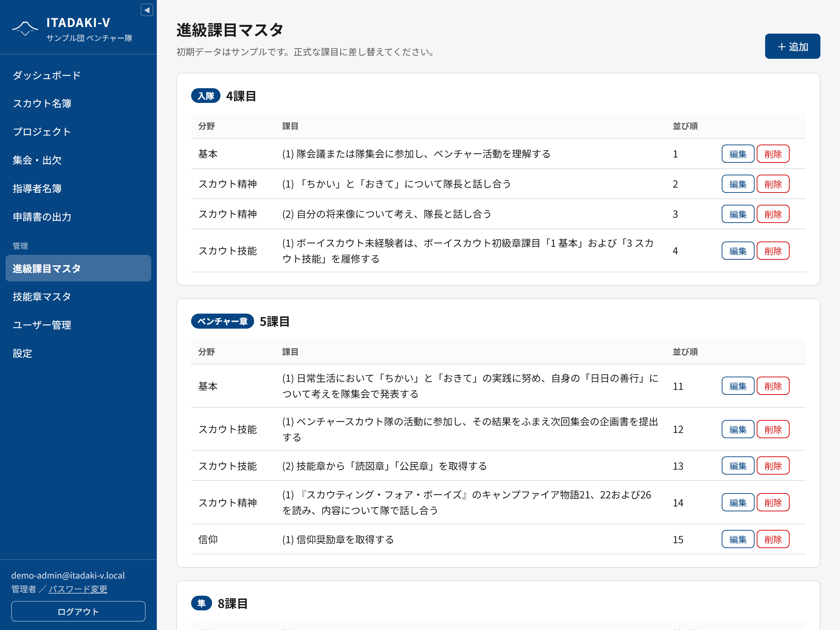Collapse the sidebar with the arrow icon
Screen dimensions: 840x630
(147, 10)
